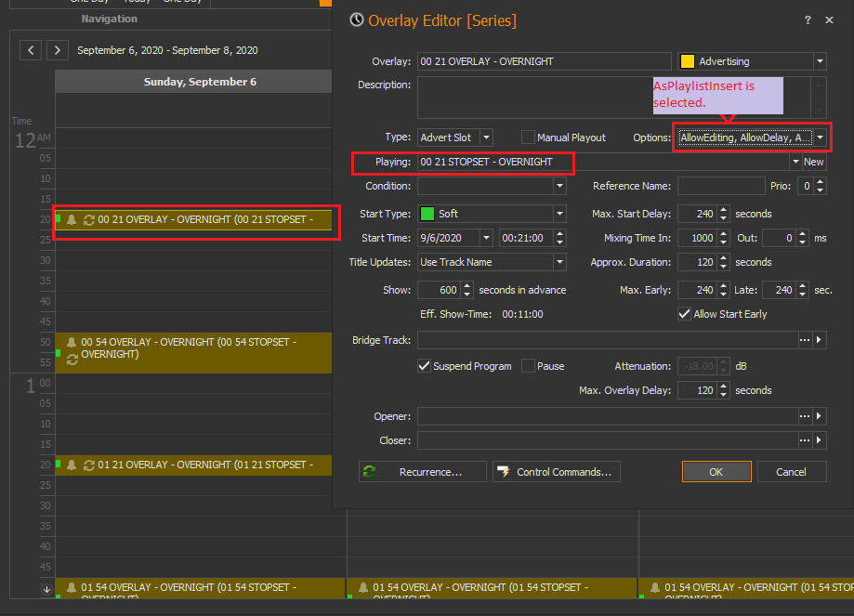
Task: Select 00 21 OVERLAY - OVERNIGHT calendar event
Action: [x=193, y=219]
